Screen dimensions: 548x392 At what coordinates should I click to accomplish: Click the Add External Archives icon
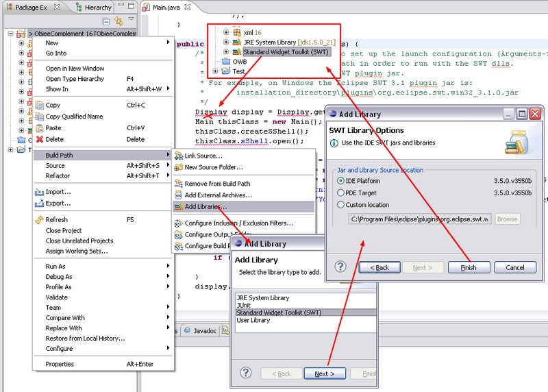coord(178,195)
